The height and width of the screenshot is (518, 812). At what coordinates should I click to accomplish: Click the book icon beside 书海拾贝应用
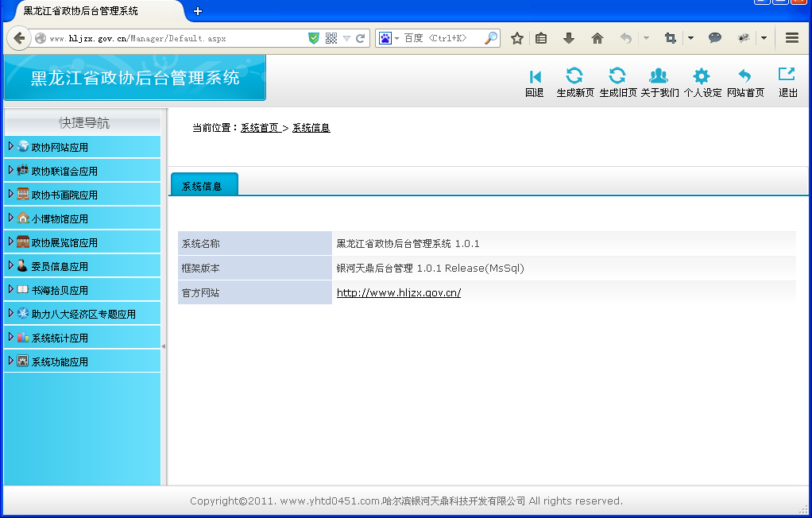click(23, 289)
